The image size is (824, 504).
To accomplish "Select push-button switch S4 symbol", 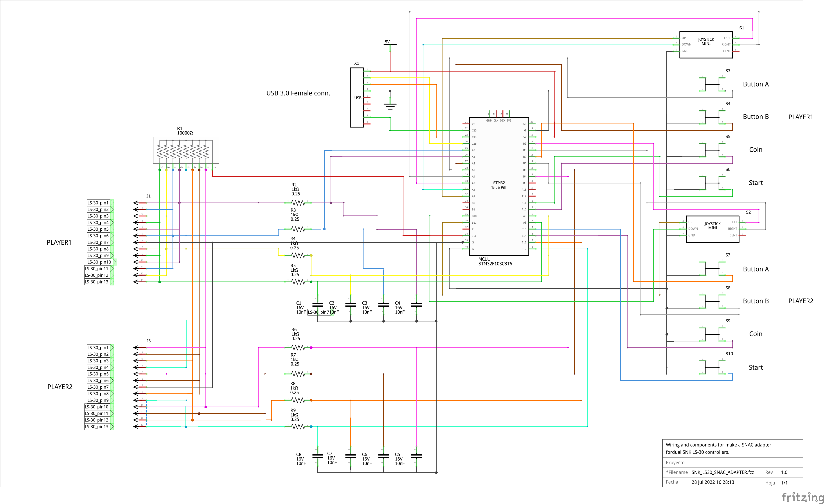I will tap(712, 117).
